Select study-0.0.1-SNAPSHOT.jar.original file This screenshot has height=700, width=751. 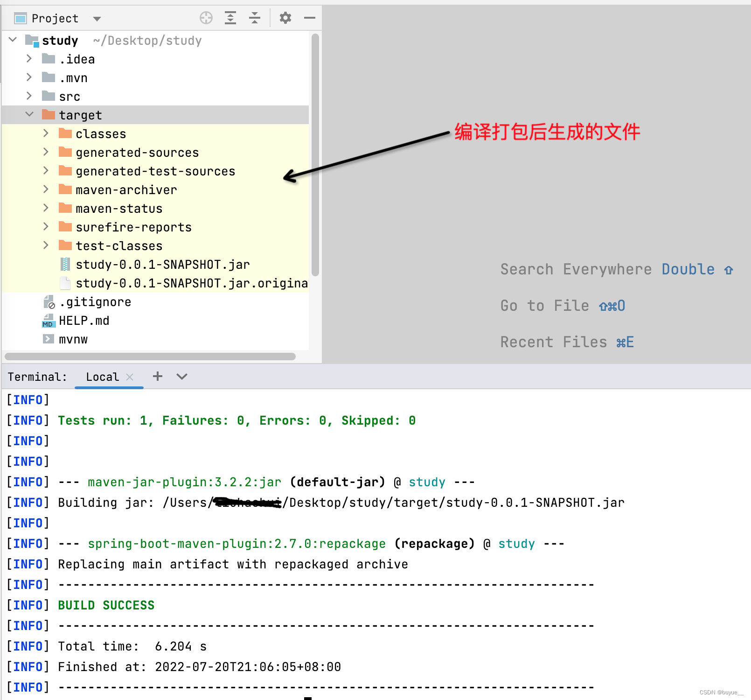coord(192,283)
